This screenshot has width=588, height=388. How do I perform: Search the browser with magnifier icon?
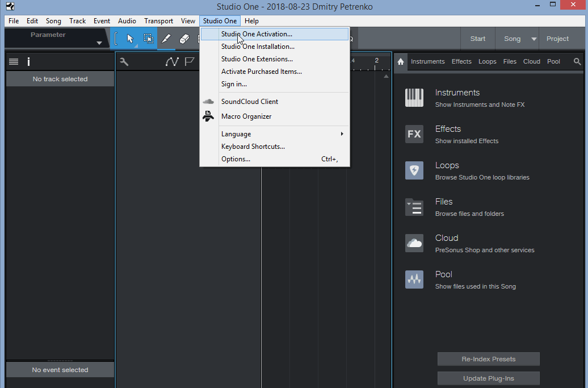pos(577,61)
